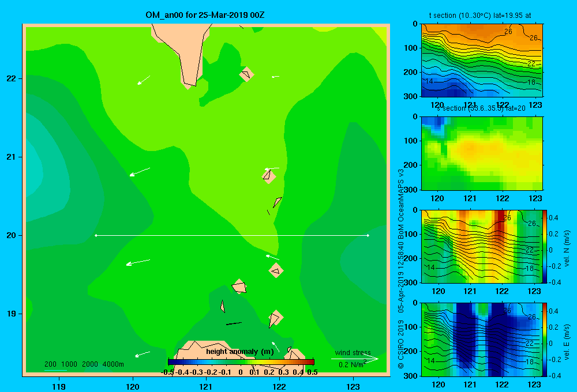Click latitude label 21 on main map axis
This screenshot has height=392, width=577.
coord(11,157)
